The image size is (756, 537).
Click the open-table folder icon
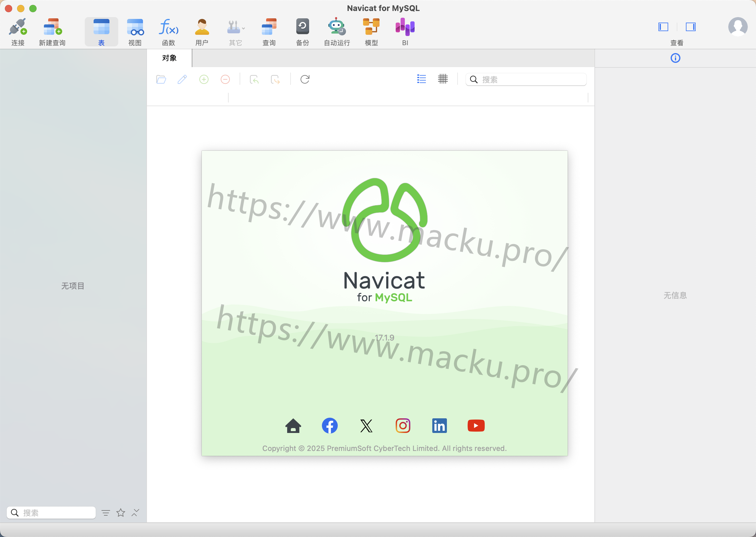161,79
